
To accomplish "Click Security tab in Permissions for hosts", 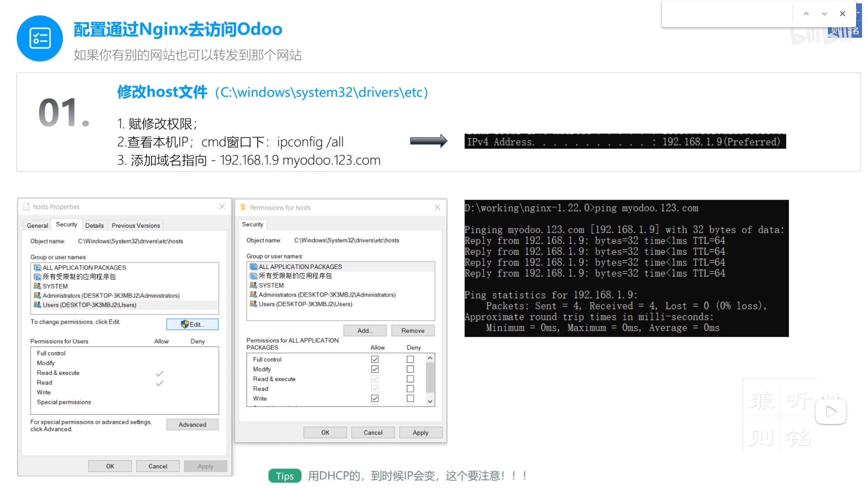I will pos(252,225).
